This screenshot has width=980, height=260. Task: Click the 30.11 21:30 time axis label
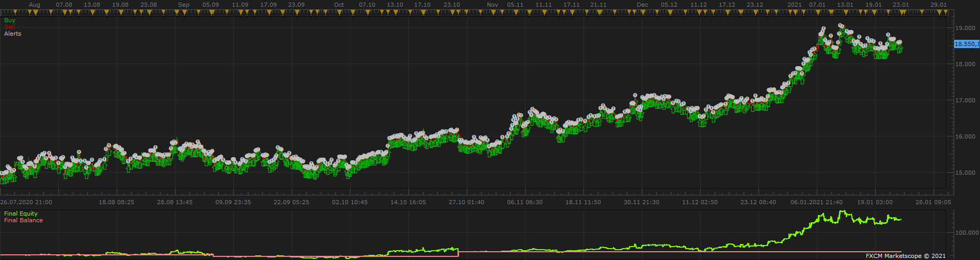click(x=641, y=202)
